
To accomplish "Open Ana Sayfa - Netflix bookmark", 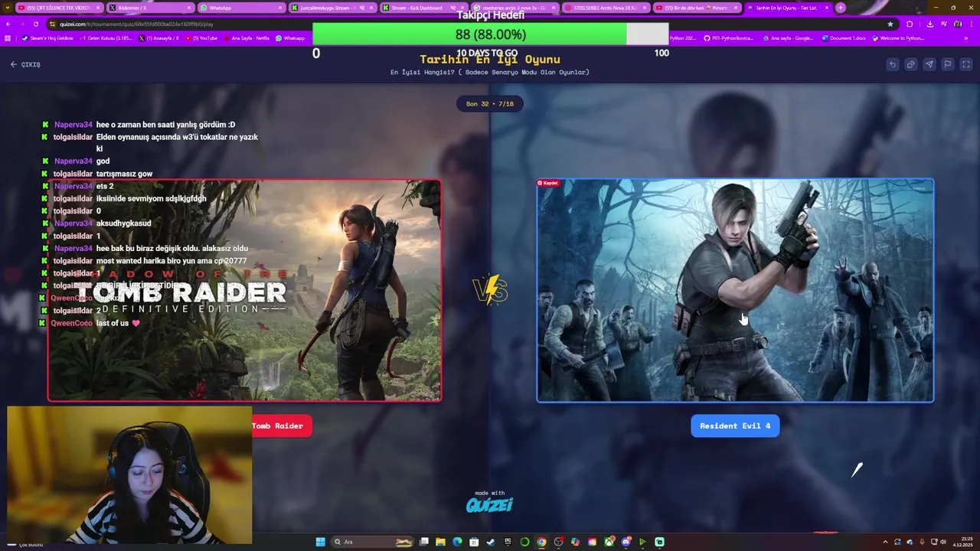I will 248,37.
